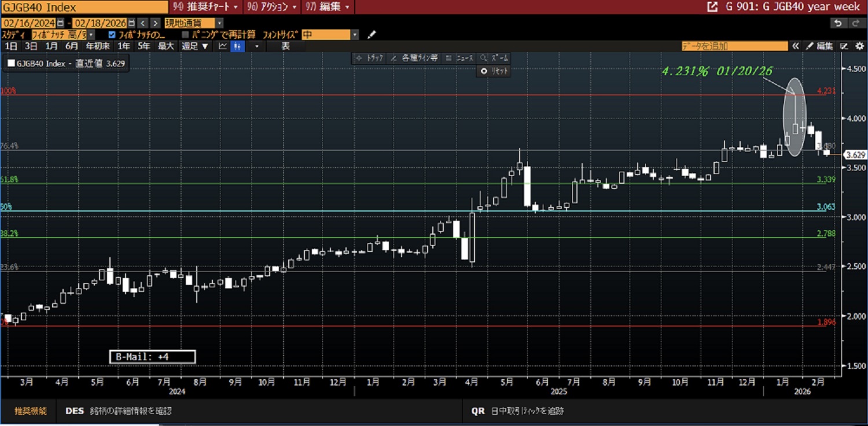Expand the フォントサイズ 中 dropdown
The image size is (868, 426).
pos(355,35)
